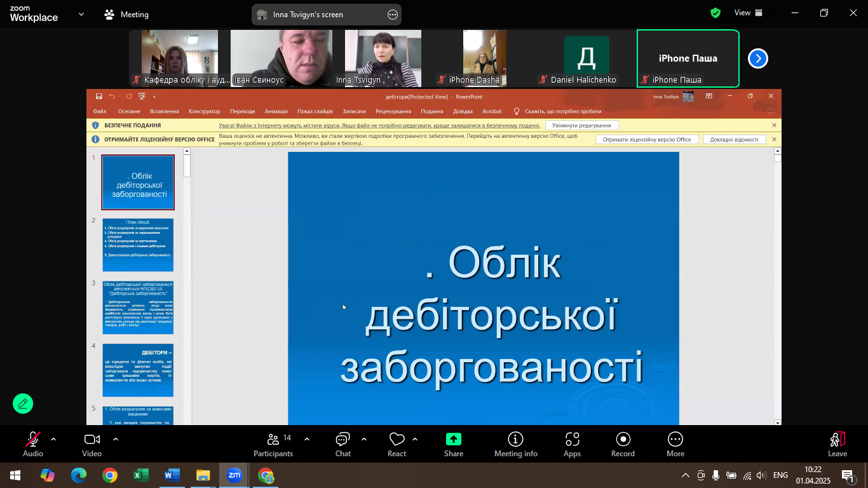Open the View layout menu
The height and width of the screenshot is (488, 868).
(748, 13)
